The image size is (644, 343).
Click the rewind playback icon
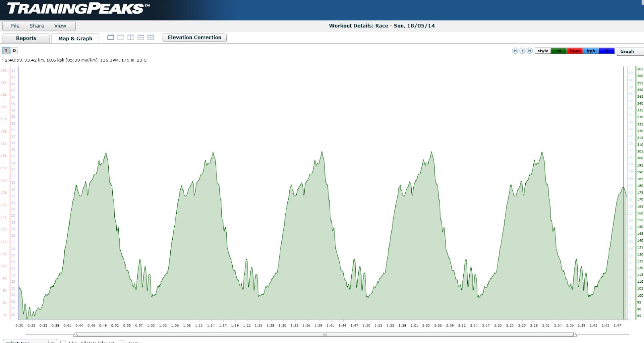pos(515,51)
